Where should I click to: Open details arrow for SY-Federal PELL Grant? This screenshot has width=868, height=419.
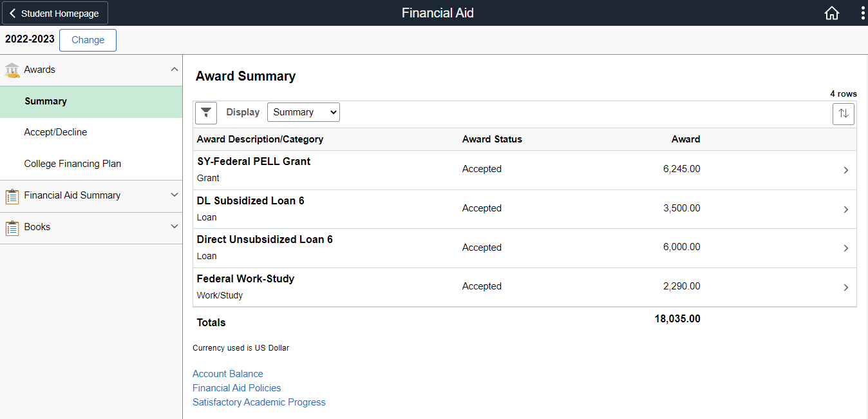pos(846,170)
